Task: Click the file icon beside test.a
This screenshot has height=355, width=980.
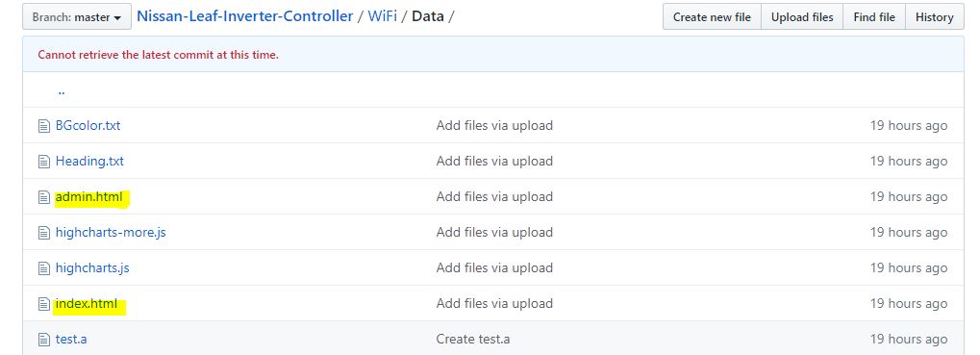Action: tap(43, 340)
